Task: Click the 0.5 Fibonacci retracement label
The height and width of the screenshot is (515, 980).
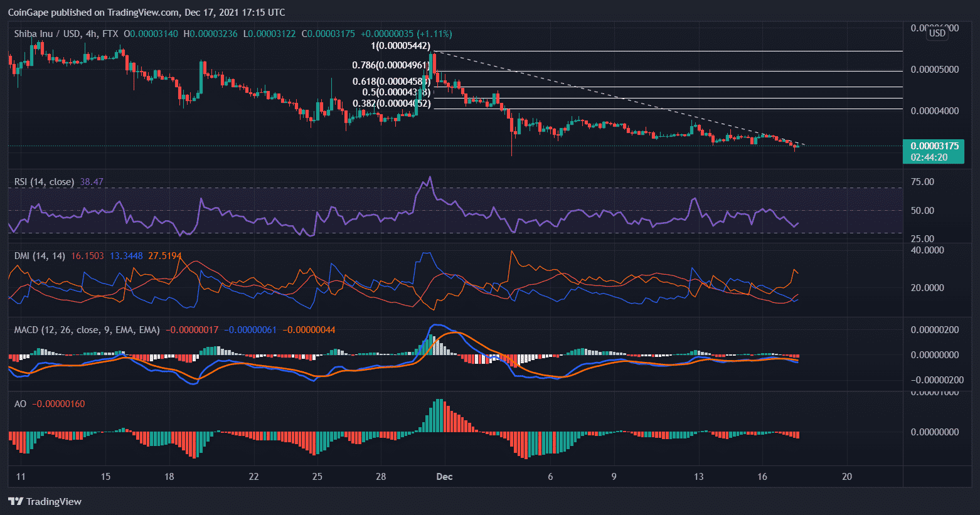Action: click(396, 92)
